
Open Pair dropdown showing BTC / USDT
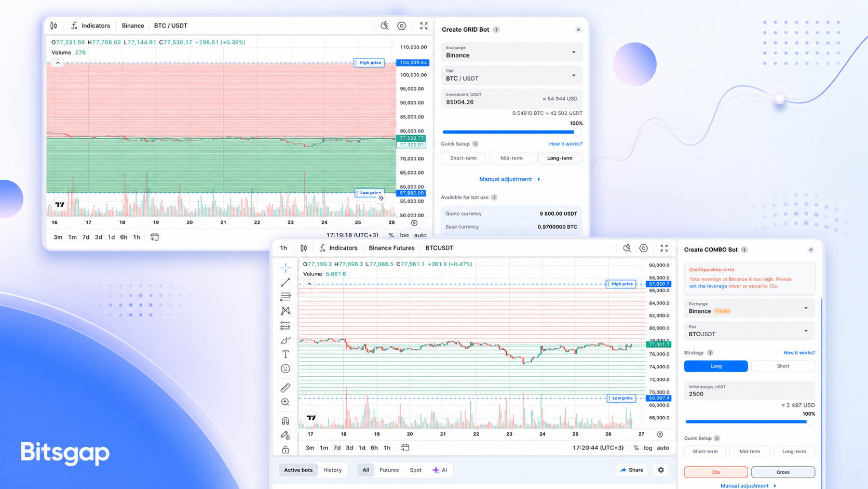(x=511, y=75)
